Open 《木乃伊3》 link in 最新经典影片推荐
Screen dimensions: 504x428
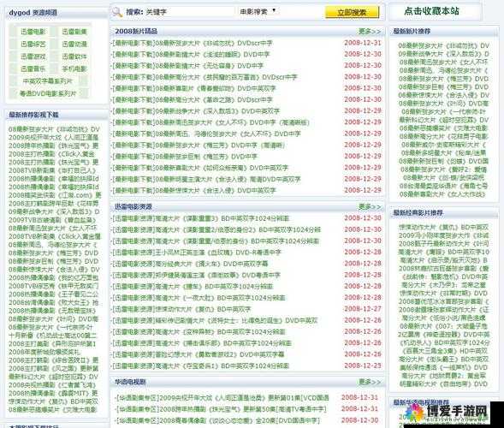(x=443, y=285)
